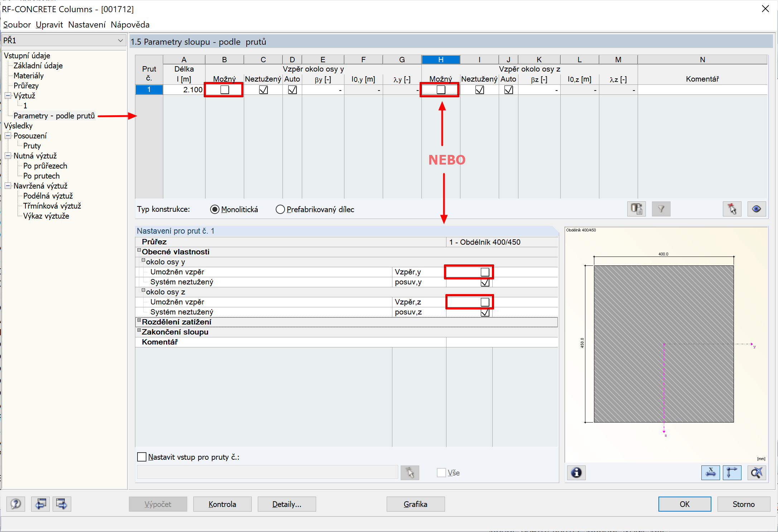Check Nastavit vstup pro pruty č.
This screenshot has width=778, height=532.
tap(142, 457)
